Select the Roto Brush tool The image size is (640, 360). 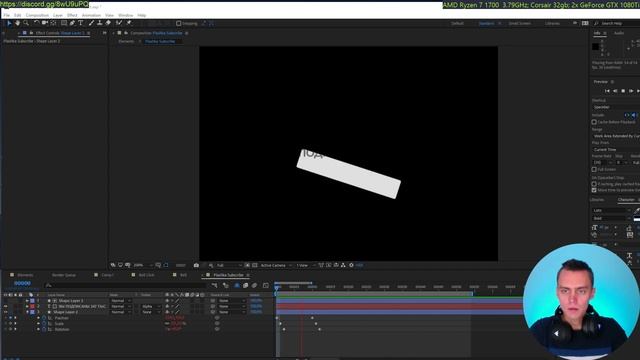click(119, 23)
